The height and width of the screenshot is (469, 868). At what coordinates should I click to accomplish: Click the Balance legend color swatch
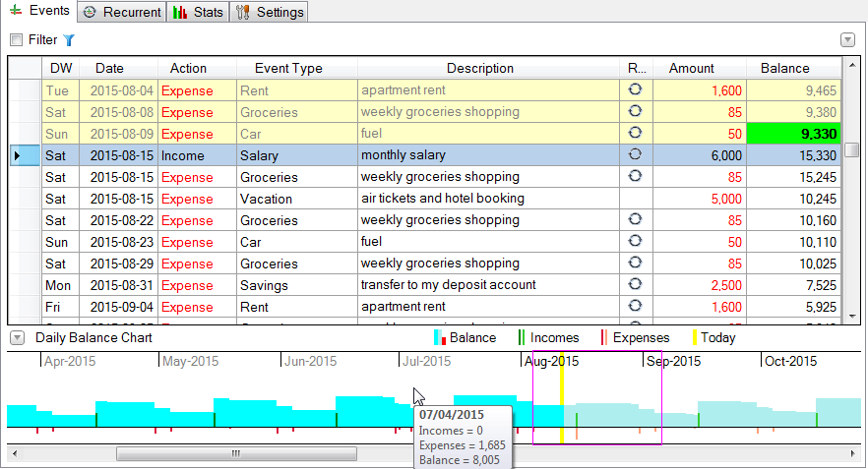[440, 337]
